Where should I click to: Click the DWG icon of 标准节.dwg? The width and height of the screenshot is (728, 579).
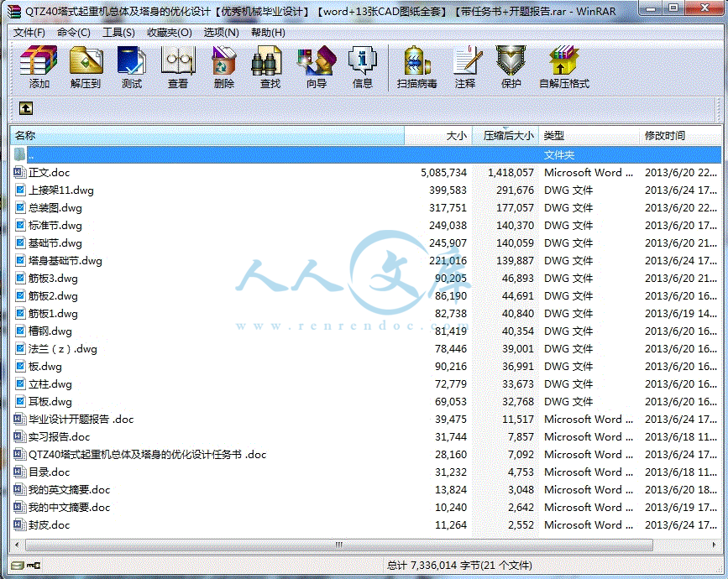pos(20,226)
